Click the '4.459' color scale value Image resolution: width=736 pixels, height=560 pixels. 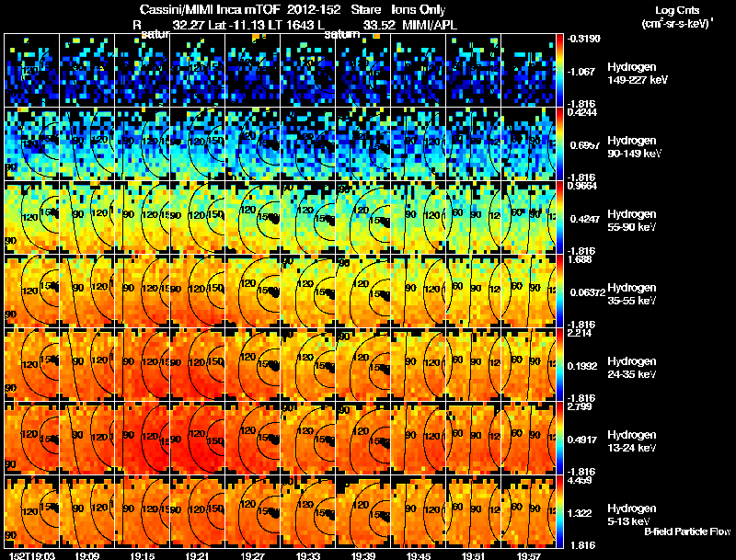(x=580, y=480)
